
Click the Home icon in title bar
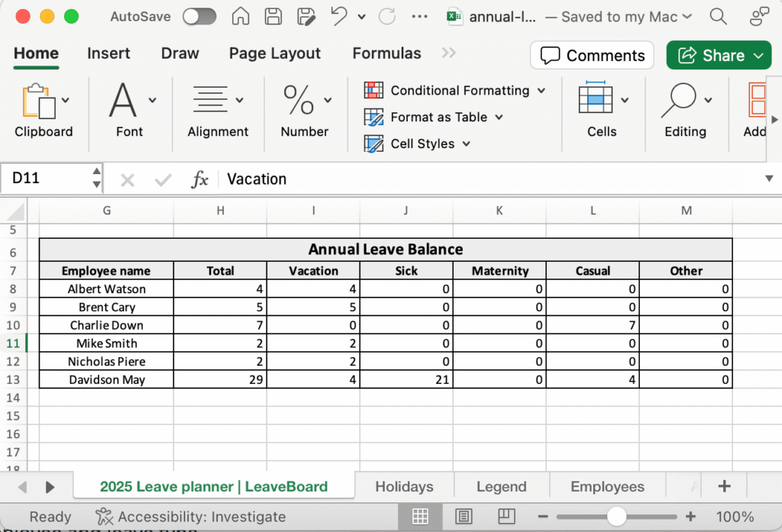[x=241, y=16]
